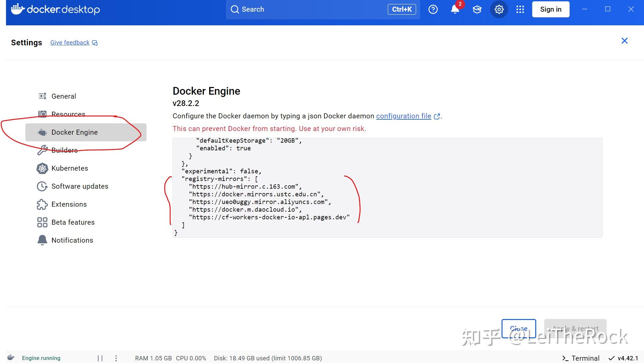This screenshot has width=644, height=363.
Task: Click inside the Search field
Action: click(300, 9)
